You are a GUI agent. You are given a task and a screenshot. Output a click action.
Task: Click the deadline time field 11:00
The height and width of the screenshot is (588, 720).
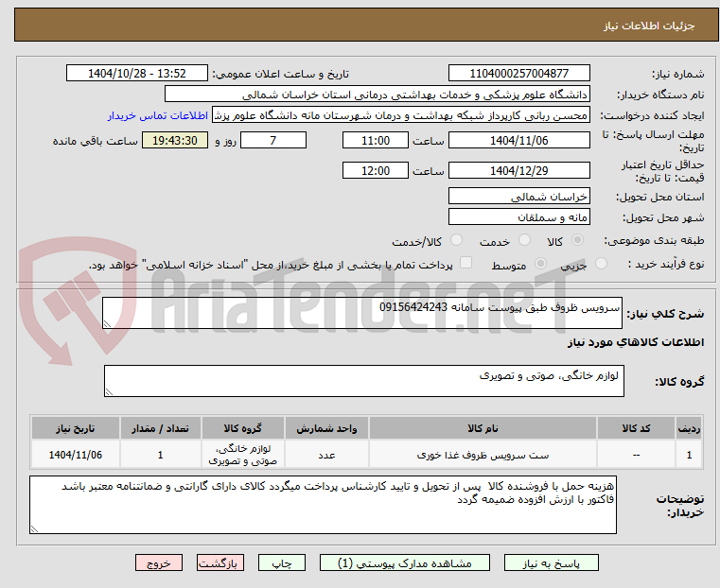[x=376, y=140]
